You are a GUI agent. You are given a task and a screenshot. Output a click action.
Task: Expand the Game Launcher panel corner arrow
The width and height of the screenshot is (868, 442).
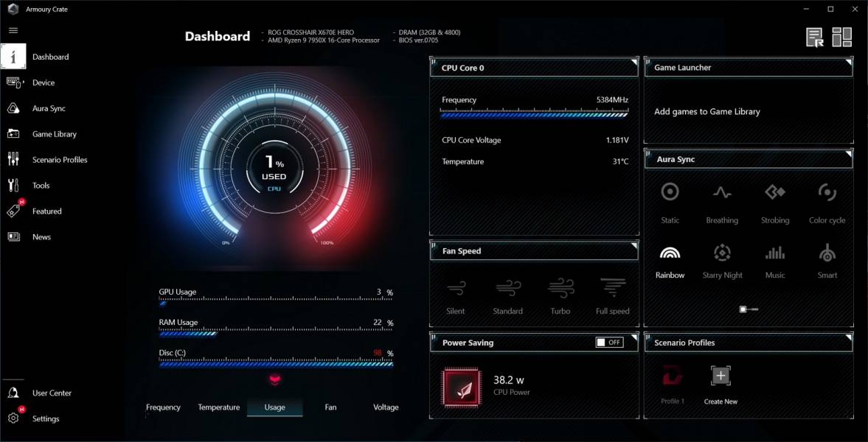(848, 62)
